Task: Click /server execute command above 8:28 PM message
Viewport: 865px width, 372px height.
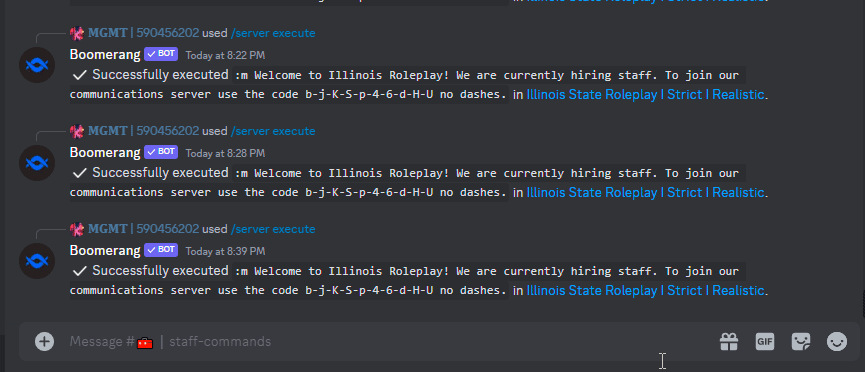Action: click(x=273, y=131)
